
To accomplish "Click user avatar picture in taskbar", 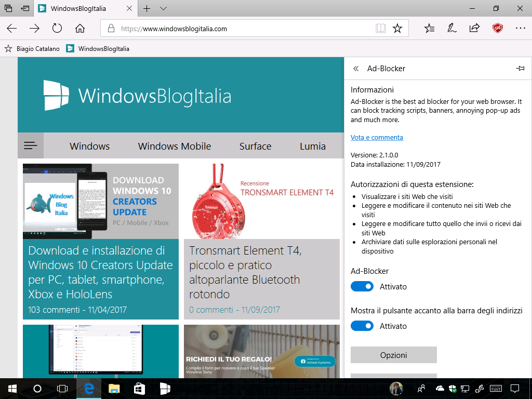I will coord(396,389).
